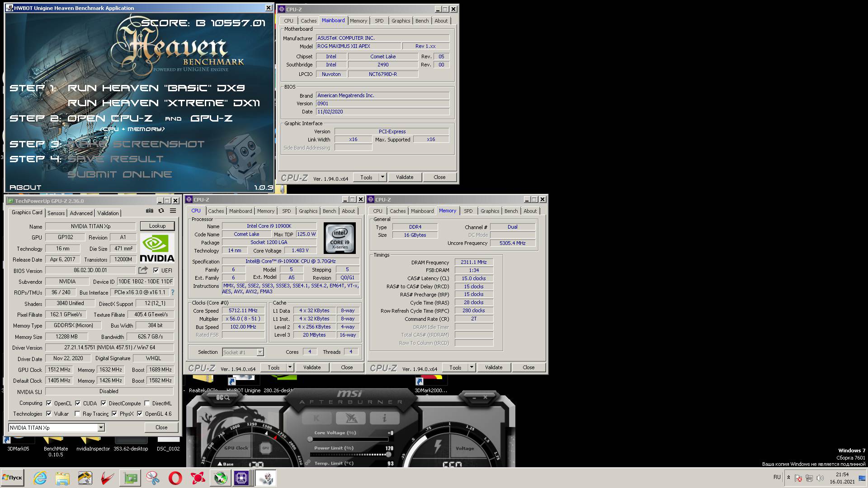Open the Validation tab in GPU-Z

108,213
